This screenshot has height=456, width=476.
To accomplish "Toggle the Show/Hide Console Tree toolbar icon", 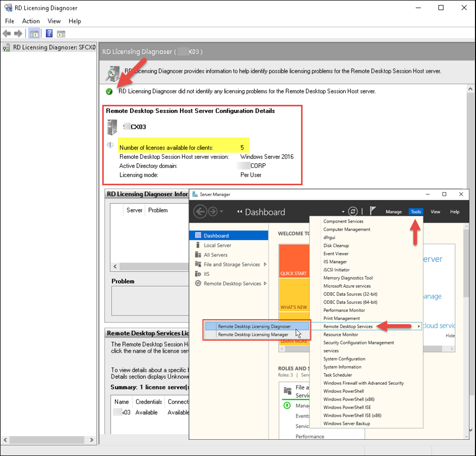I will [x=34, y=34].
